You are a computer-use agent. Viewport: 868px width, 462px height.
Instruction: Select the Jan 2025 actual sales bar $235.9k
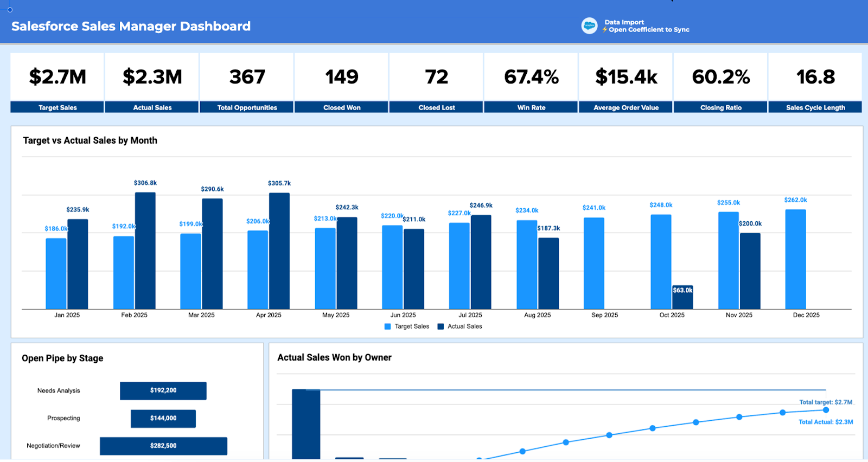point(78,264)
